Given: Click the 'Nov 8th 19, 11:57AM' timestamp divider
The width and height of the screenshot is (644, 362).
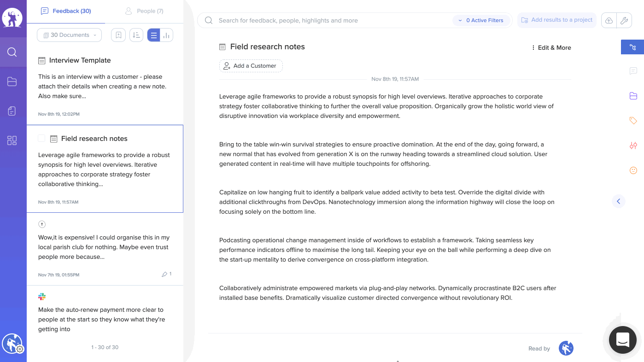Looking at the screenshot, I should click(x=395, y=79).
